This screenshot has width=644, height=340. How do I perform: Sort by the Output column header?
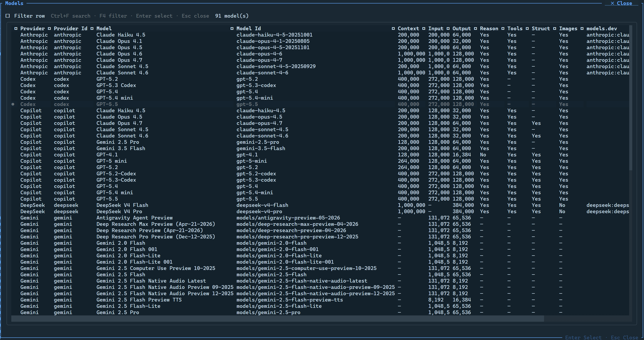(x=462, y=28)
